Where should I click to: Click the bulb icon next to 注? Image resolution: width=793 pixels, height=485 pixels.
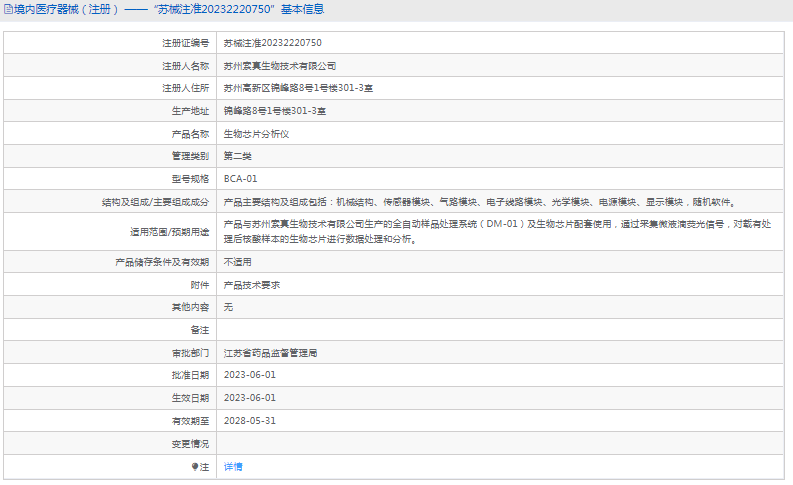coord(195,467)
